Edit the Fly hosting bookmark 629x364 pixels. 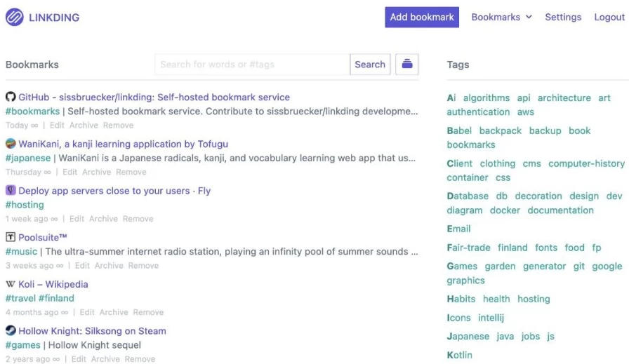[77, 219]
